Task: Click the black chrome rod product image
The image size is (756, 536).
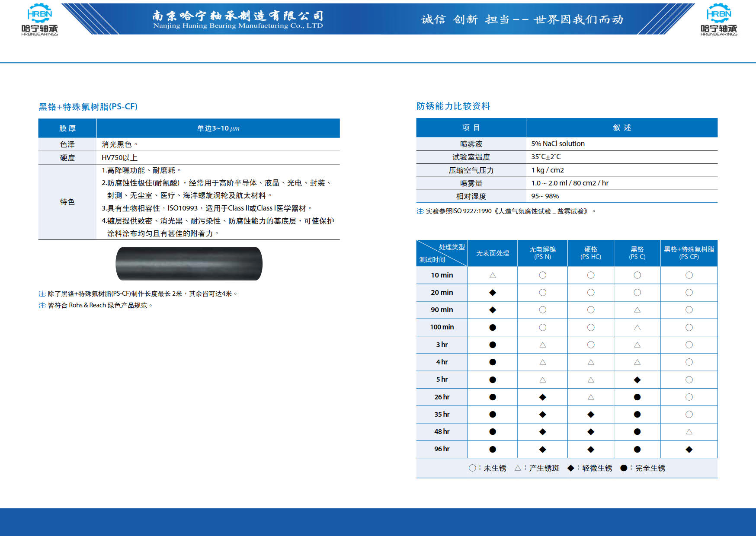Action: 189,264
